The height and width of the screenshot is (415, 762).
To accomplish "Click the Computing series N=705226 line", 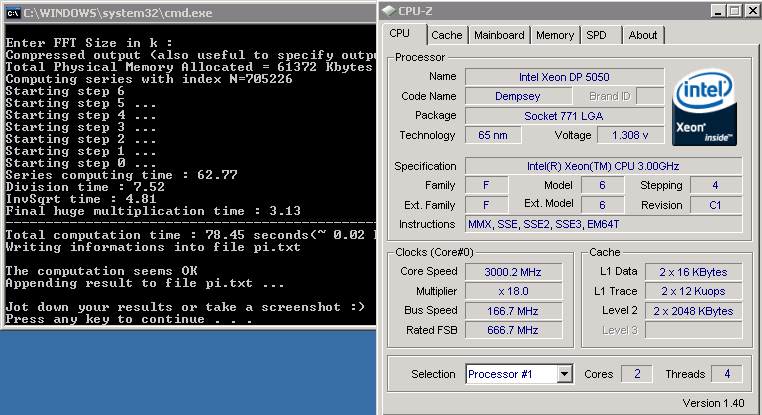I will coord(149,79).
